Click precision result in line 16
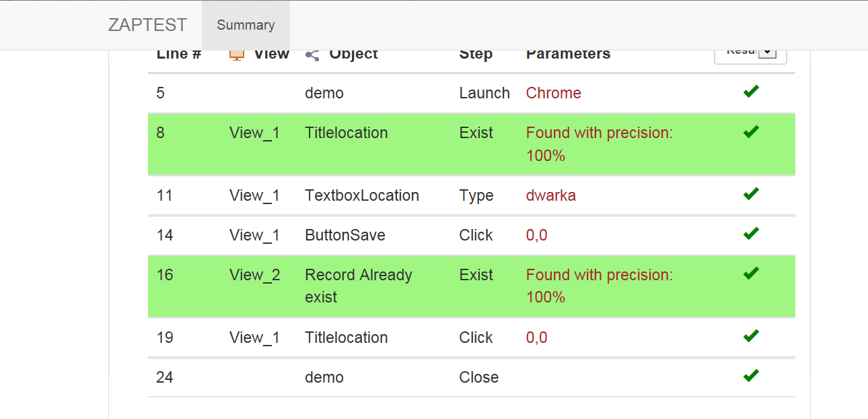 pos(600,286)
